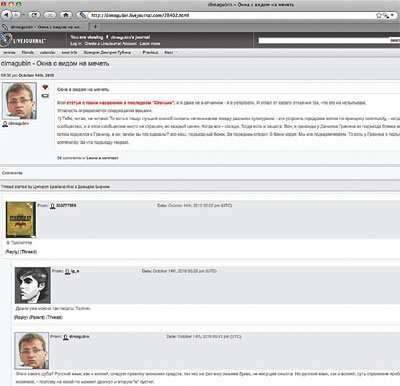
Task: Click dimagubin's journal link in header
Action: [130, 37]
